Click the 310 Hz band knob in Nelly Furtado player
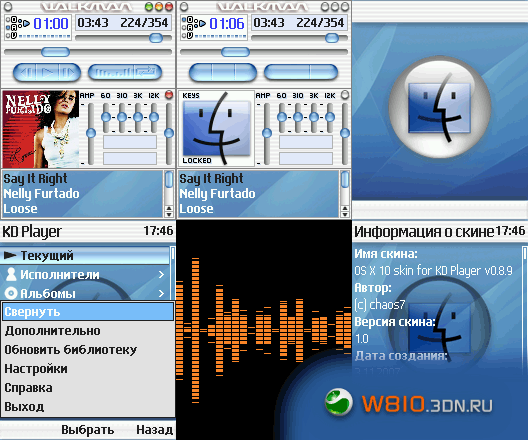 [122, 117]
